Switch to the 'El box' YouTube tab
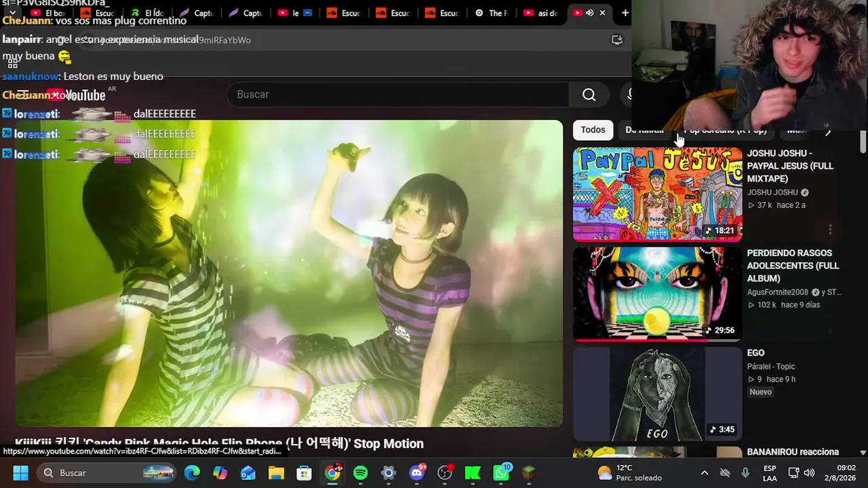 click(48, 13)
